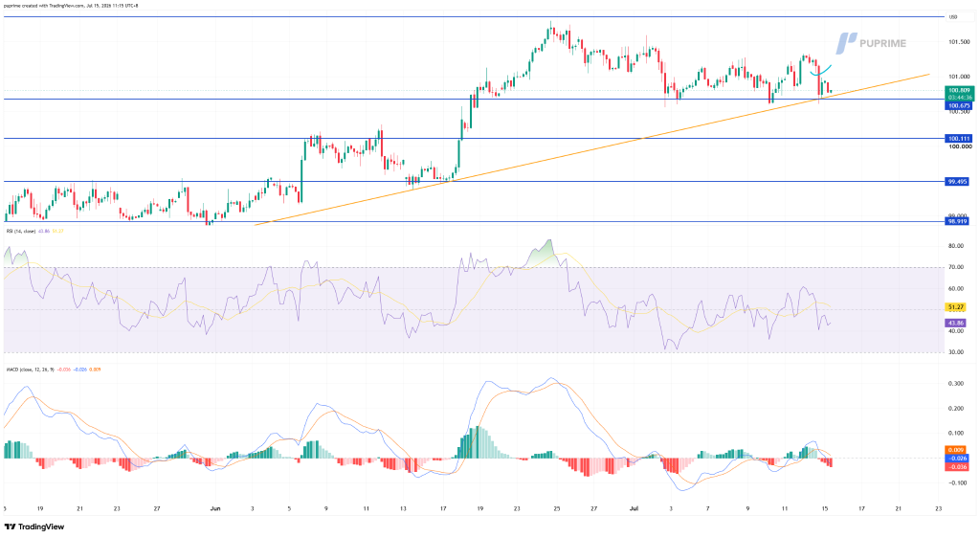The image size is (980, 538).
Task: Click the 100.675 horizontal line price tag
Action: 959,106
